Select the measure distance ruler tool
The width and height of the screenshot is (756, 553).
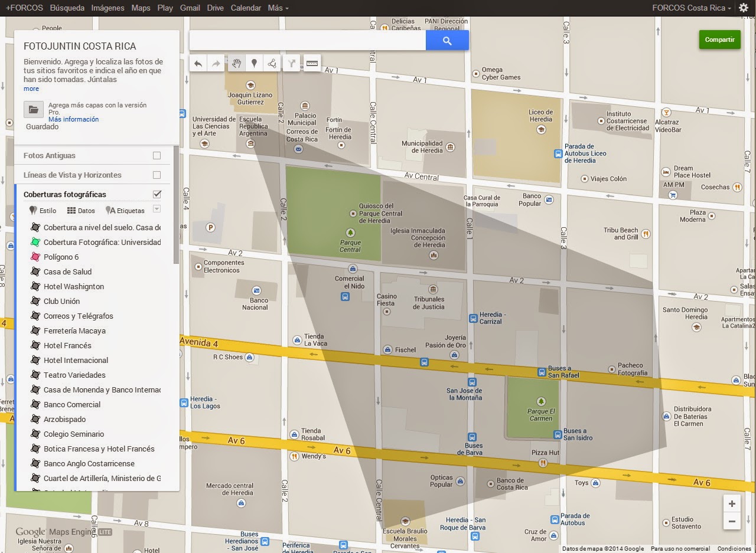(x=312, y=64)
